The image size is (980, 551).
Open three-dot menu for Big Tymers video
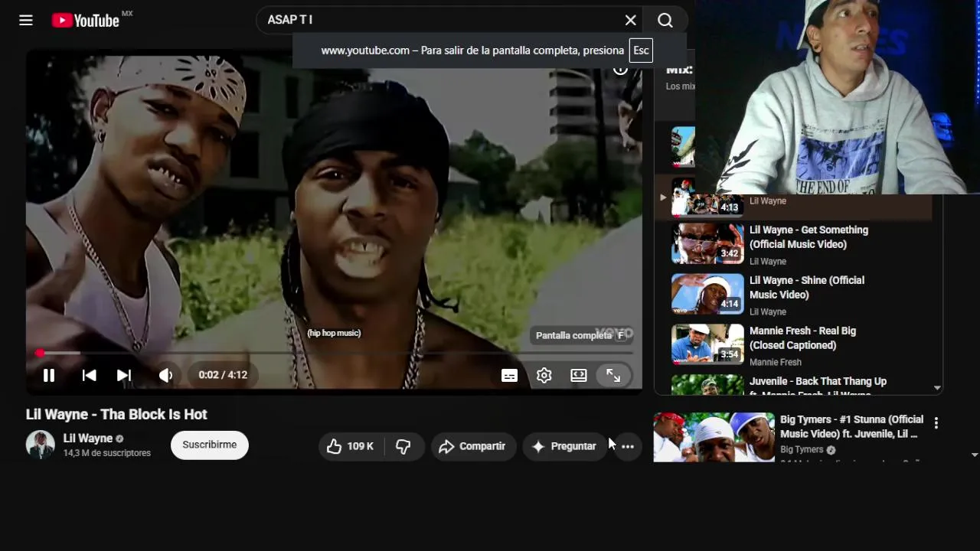[x=936, y=422]
